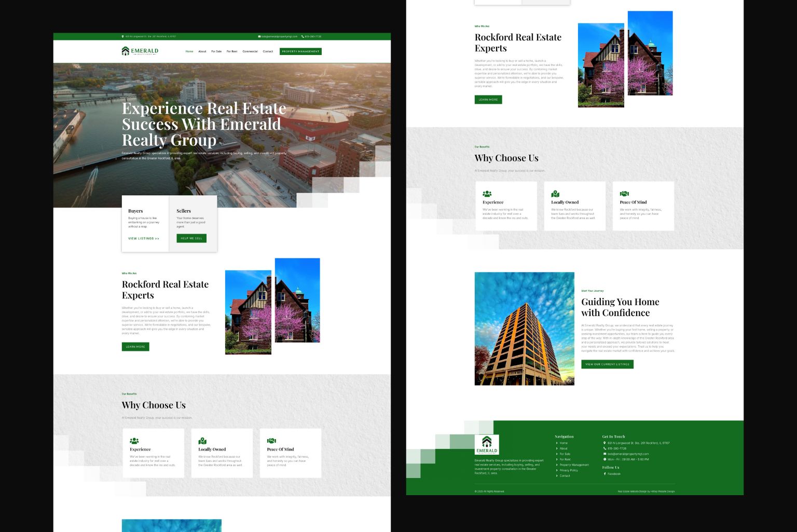797x532 pixels.
Task: Click email address in top green bar
Action: [x=280, y=36]
